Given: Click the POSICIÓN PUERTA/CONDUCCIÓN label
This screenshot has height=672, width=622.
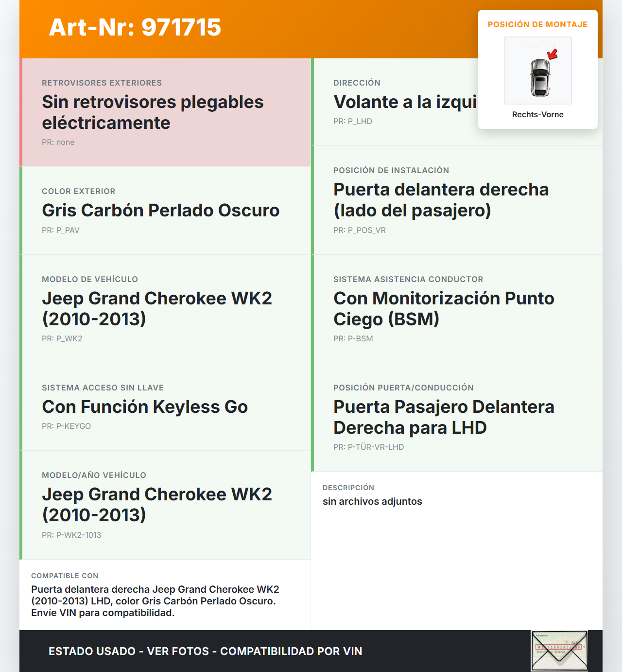Looking at the screenshot, I should tap(403, 388).
